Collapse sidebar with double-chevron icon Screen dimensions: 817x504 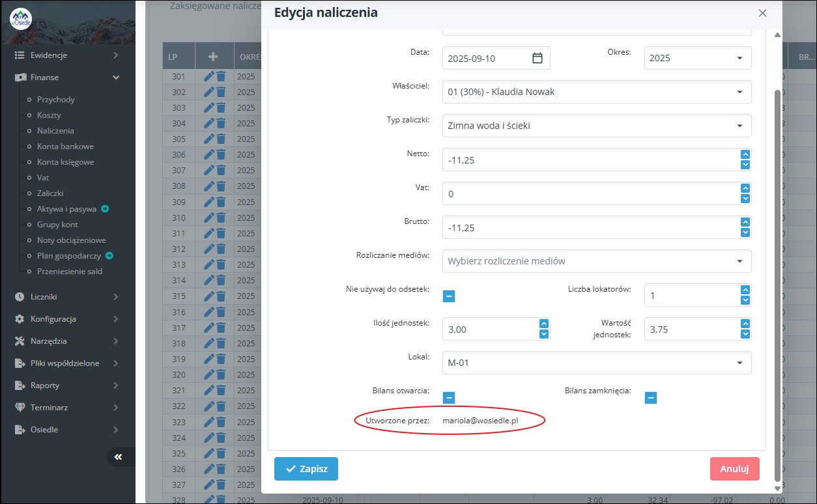(118, 457)
